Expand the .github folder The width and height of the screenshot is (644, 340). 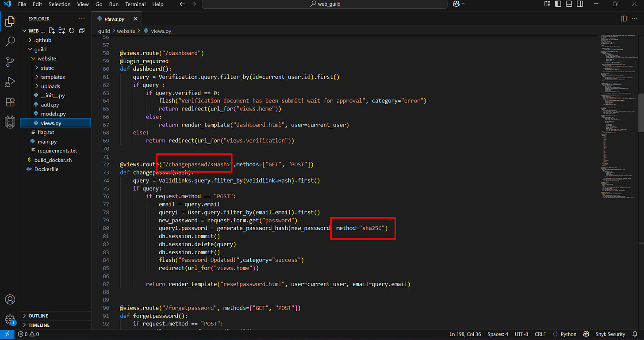coord(43,40)
